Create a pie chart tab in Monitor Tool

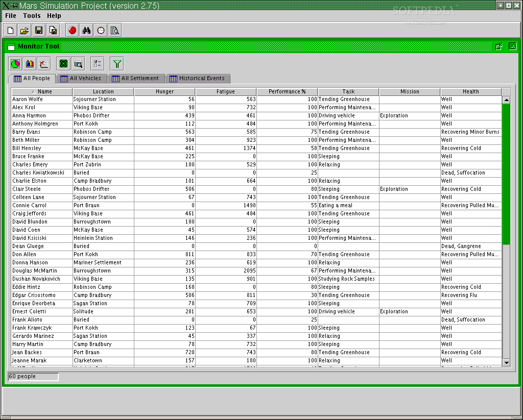(15, 64)
